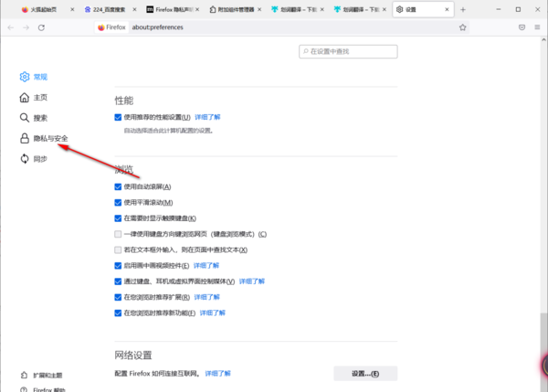Open 详细了解 link beside performance settings
Image resolution: width=548 pixels, height=392 pixels.
[207, 118]
